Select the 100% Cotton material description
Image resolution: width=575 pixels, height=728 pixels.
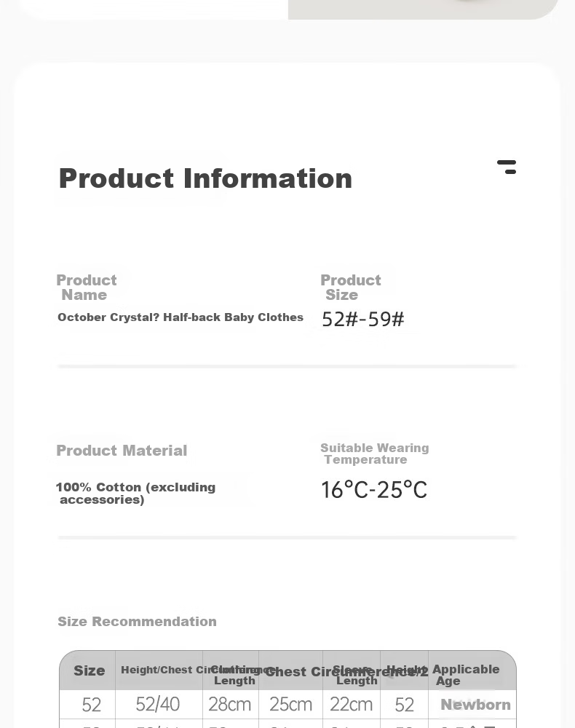pos(135,493)
